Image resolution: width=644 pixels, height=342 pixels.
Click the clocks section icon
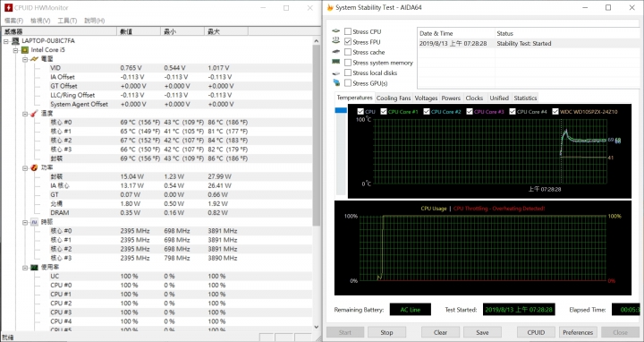[x=34, y=221]
